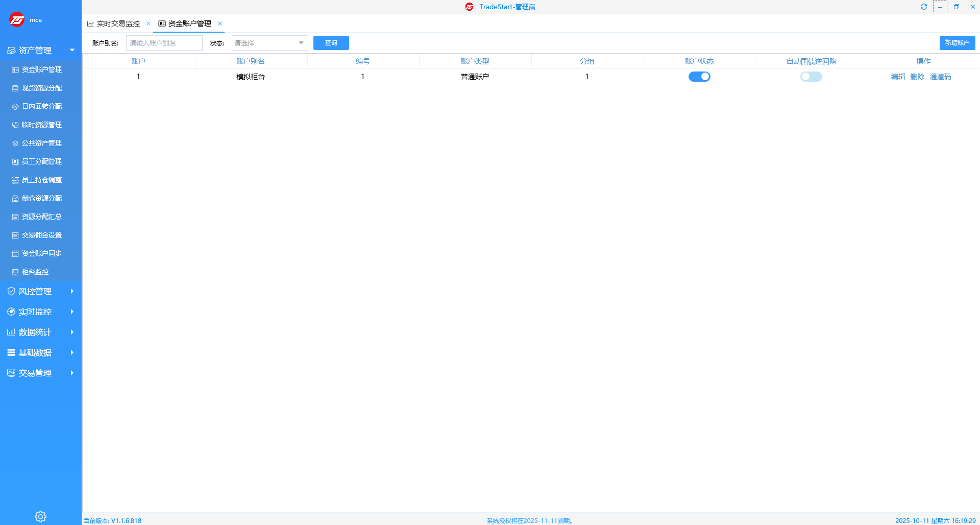Open the 状态 dropdown selector
Viewport: 980px width, 525px height.
point(269,43)
